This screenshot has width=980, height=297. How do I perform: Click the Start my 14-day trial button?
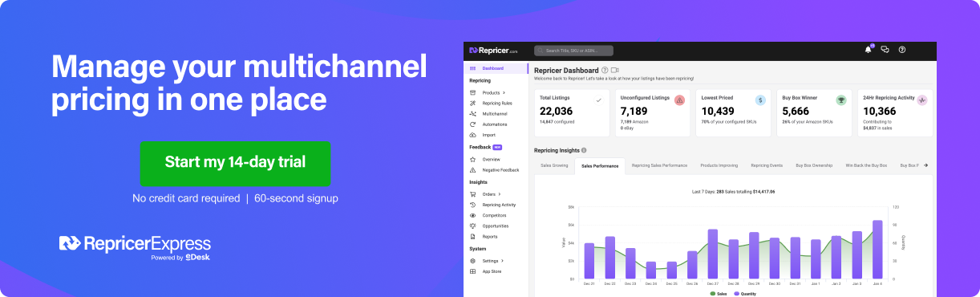(x=235, y=163)
